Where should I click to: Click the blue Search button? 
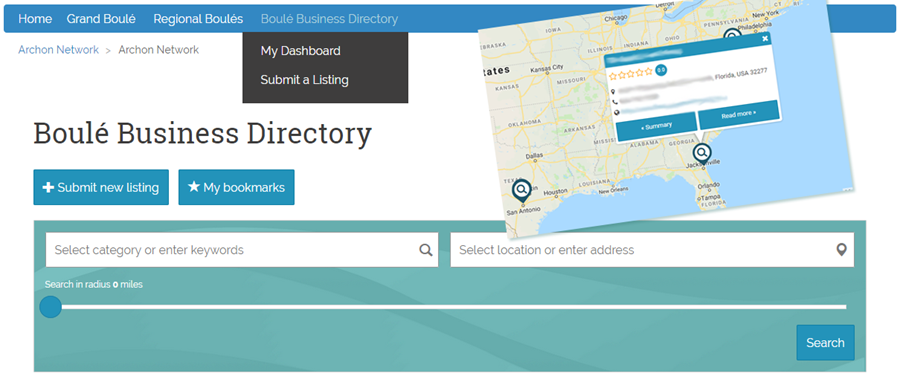tap(825, 343)
